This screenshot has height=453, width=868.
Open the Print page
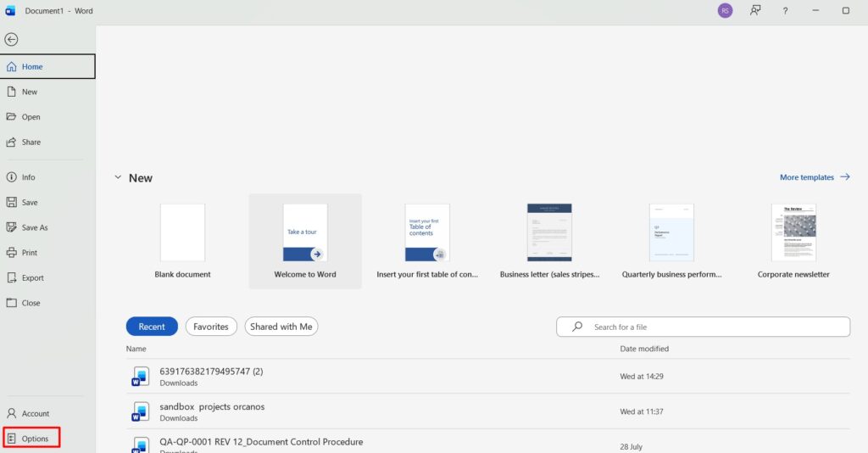tap(47, 253)
